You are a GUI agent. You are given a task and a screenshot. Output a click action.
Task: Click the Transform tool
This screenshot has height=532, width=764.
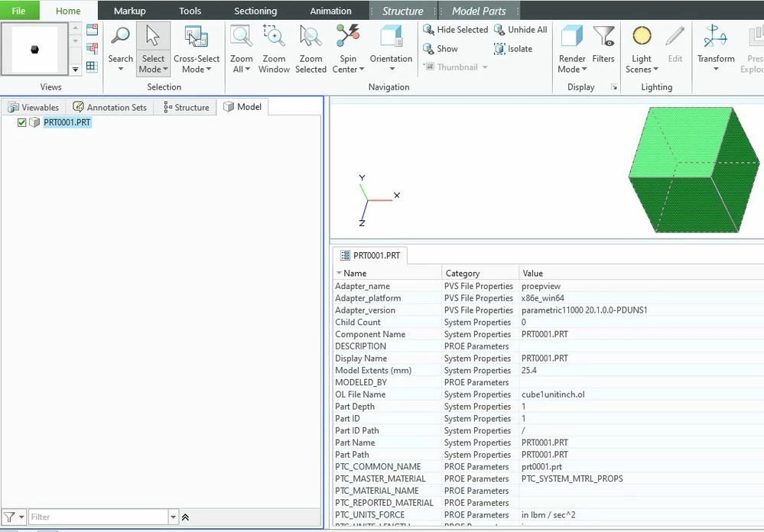tap(716, 43)
